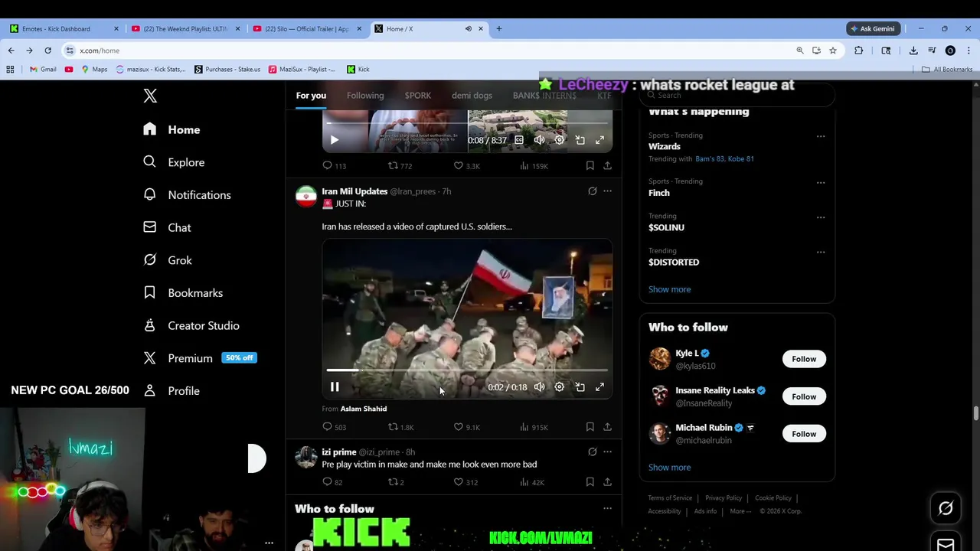Reply to the izi prime post
This screenshot has height=551, width=980.
pos(332,482)
